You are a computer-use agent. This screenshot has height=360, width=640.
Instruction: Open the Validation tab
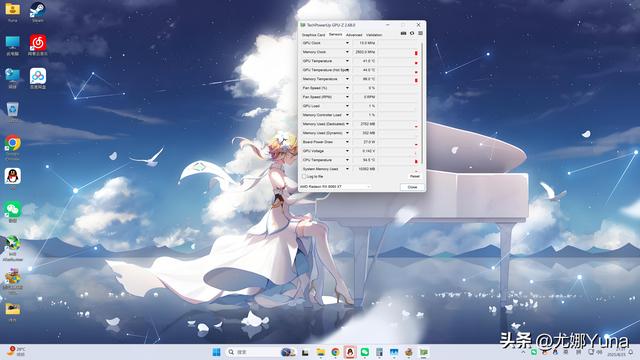[x=374, y=35]
